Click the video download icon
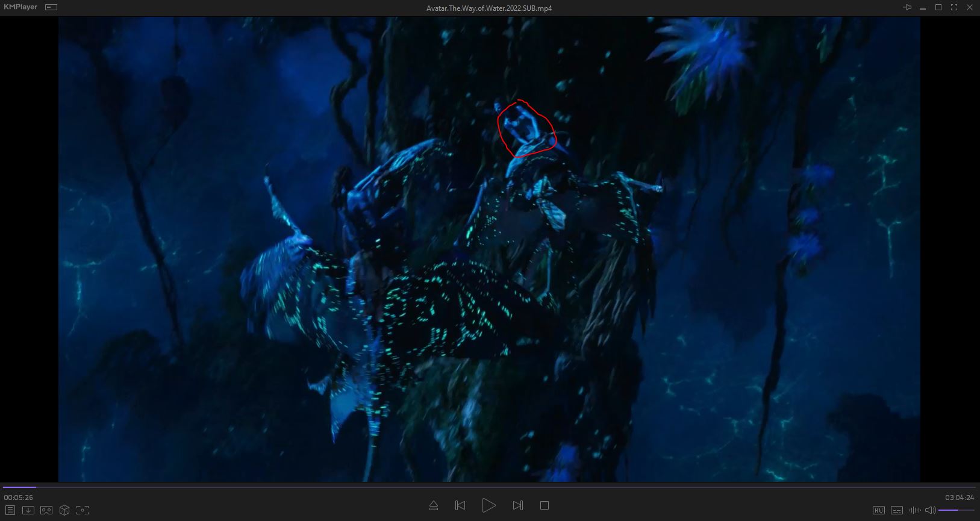The height and width of the screenshot is (521, 980). (x=28, y=510)
